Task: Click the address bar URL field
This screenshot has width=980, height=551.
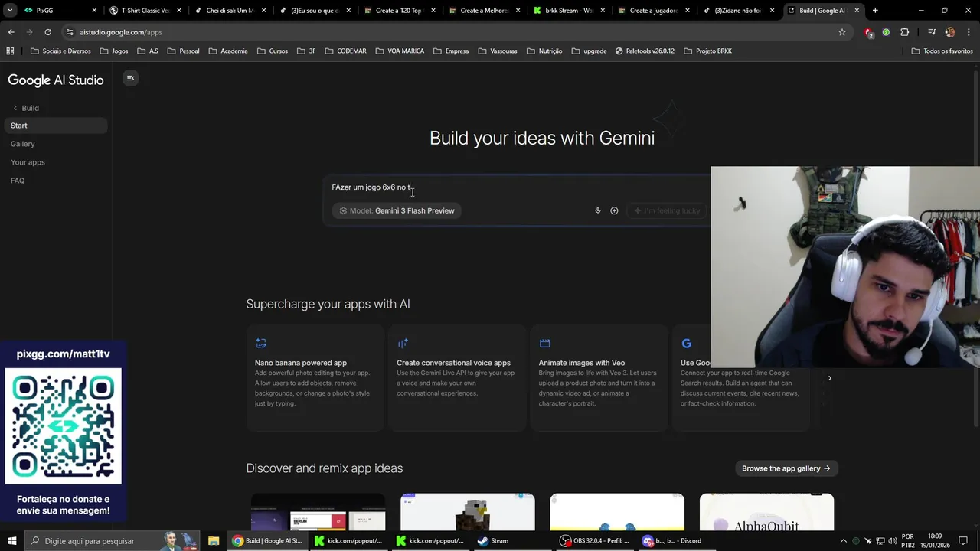Action: (452, 32)
